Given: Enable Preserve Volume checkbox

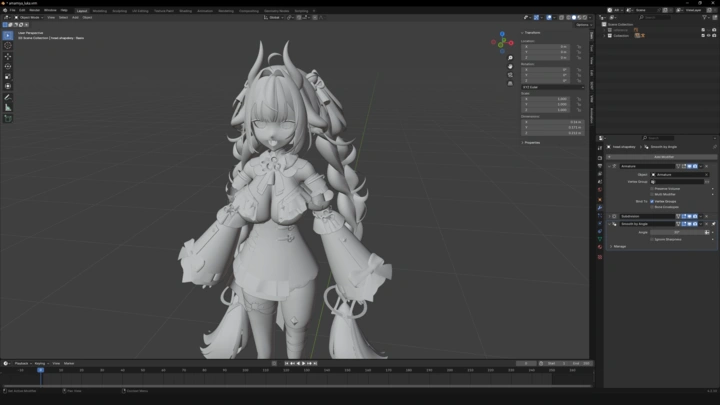Looking at the screenshot, I should click(652, 189).
